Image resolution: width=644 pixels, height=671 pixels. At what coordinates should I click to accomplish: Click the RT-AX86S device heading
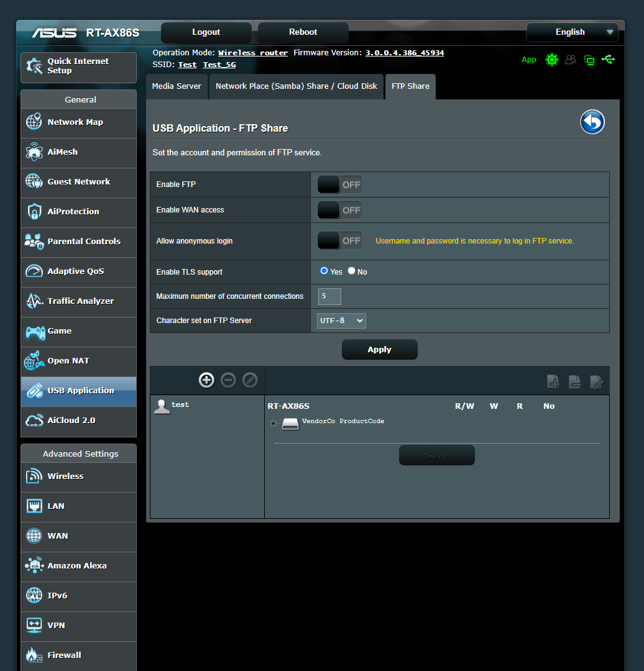point(288,406)
